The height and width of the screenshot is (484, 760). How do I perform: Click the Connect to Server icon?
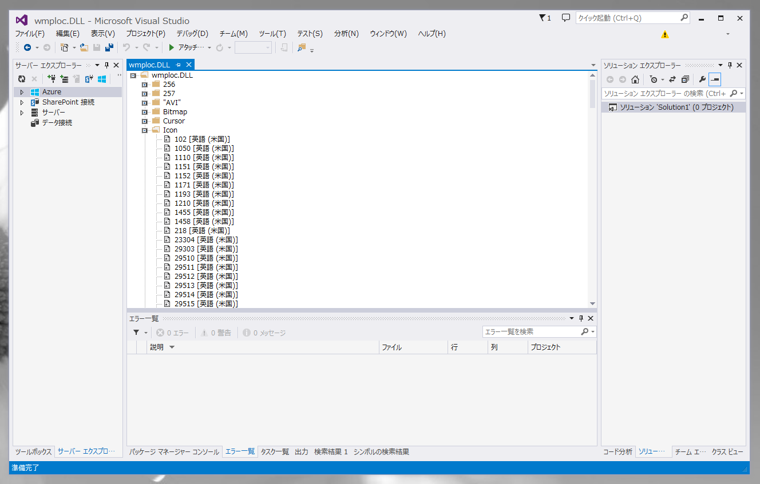point(64,79)
